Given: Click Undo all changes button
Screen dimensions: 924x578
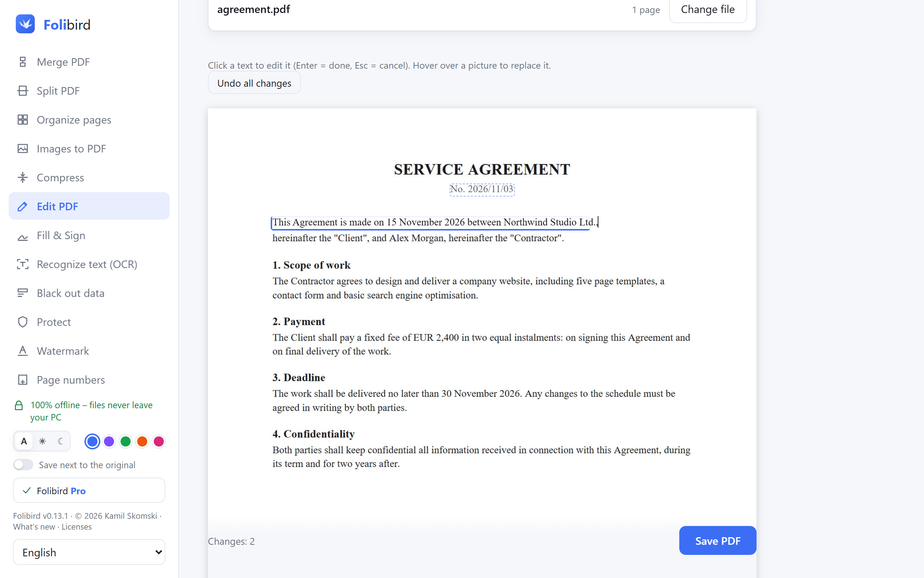Looking at the screenshot, I should [254, 83].
